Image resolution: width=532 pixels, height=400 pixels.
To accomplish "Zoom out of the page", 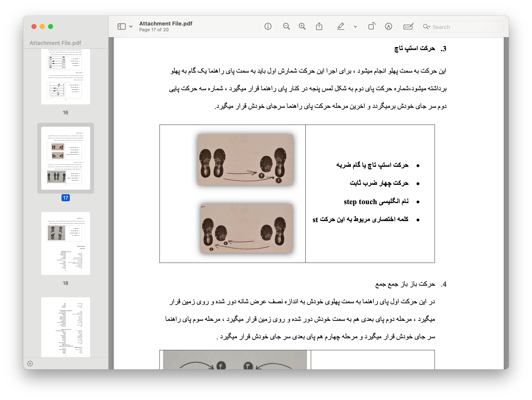I will 286,27.
